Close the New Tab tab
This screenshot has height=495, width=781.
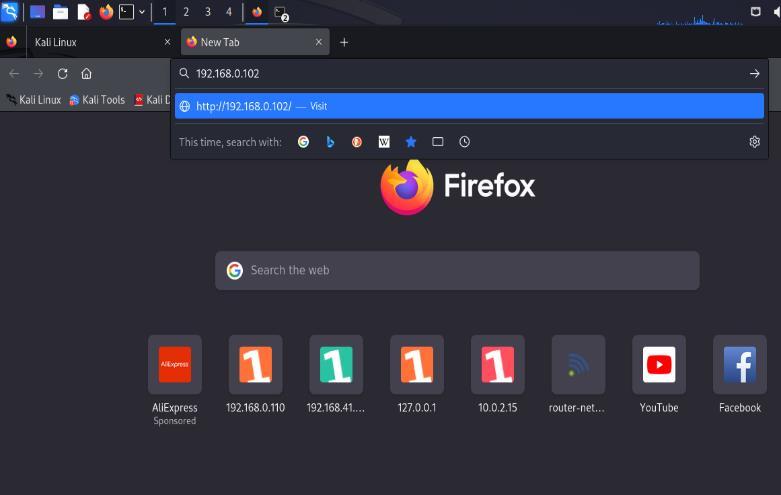click(319, 42)
